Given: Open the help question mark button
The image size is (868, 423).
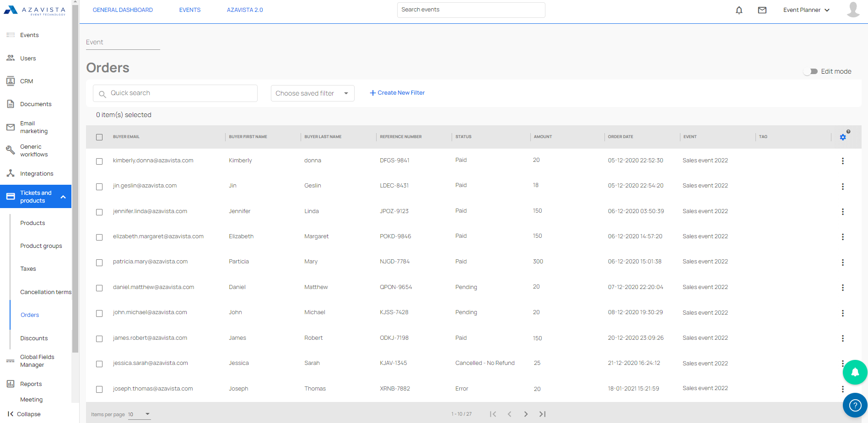Looking at the screenshot, I should click(855, 405).
